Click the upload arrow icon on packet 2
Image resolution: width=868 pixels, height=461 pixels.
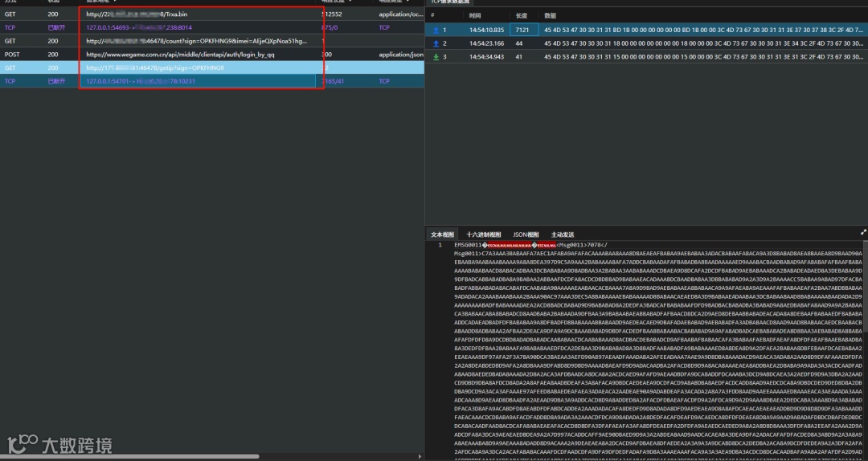(436, 43)
